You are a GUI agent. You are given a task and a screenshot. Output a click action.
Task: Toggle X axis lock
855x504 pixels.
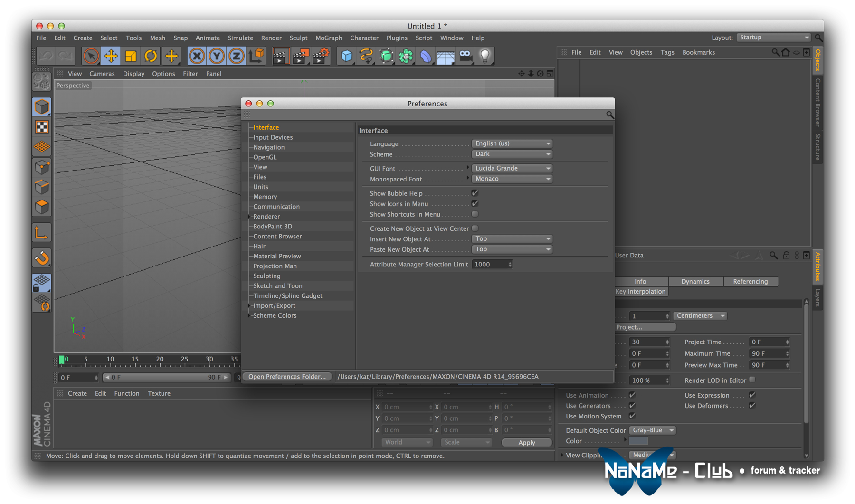pyautogui.click(x=197, y=56)
